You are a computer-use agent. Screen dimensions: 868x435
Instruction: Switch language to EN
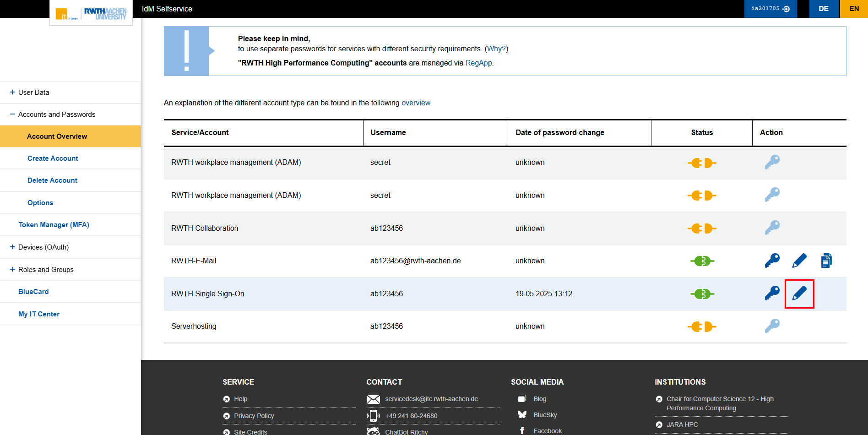(x=854, y=9)
